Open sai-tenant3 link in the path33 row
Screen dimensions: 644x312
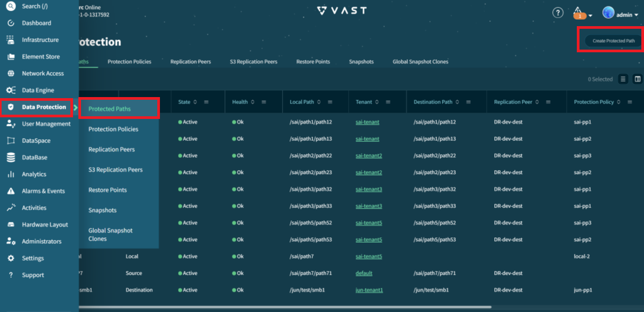[369, 206]
